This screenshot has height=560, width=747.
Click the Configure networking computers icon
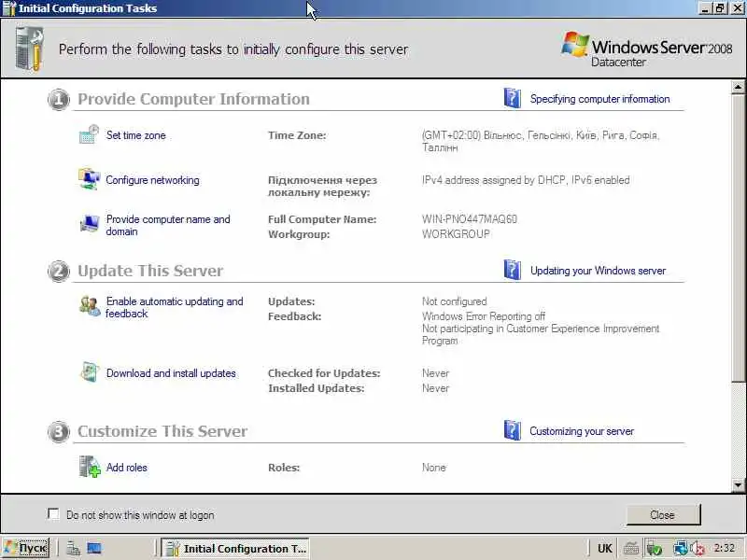coord(89,179)
